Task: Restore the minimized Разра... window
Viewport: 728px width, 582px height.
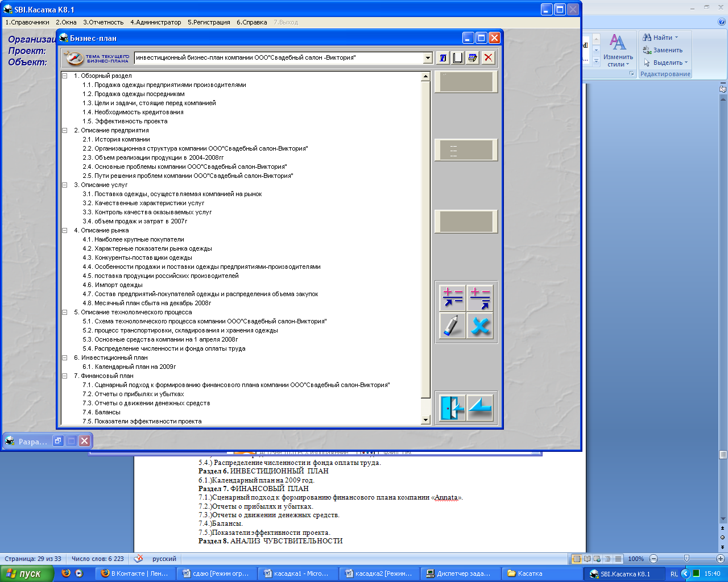Action: [x=57, y=441]
